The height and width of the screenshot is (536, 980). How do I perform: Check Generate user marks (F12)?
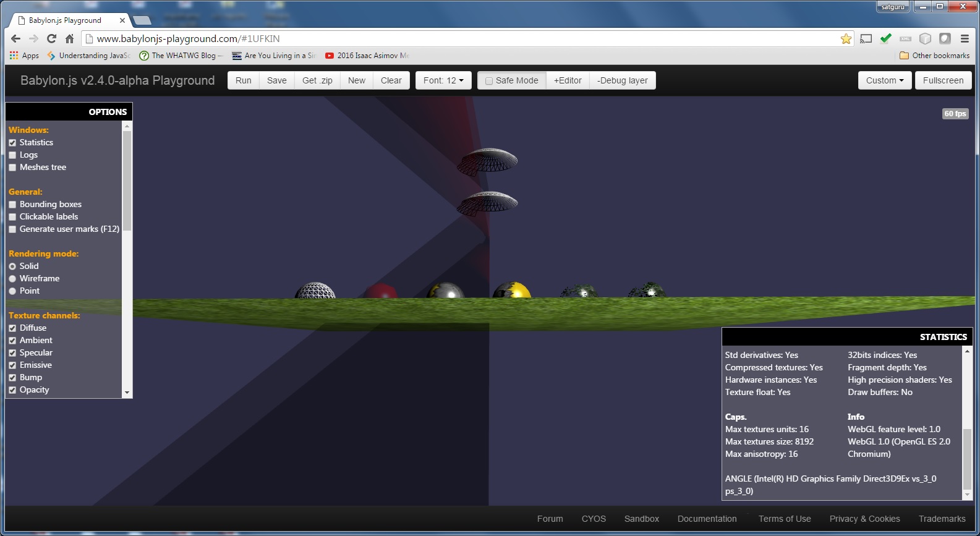(12, 229)
